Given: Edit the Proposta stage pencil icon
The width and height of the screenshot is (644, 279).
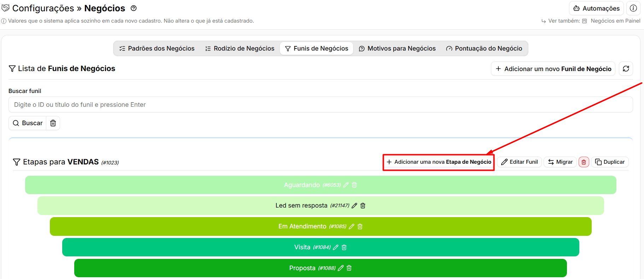Looking at the screenshot, I should pyautogui.click(x=341, y=268).
